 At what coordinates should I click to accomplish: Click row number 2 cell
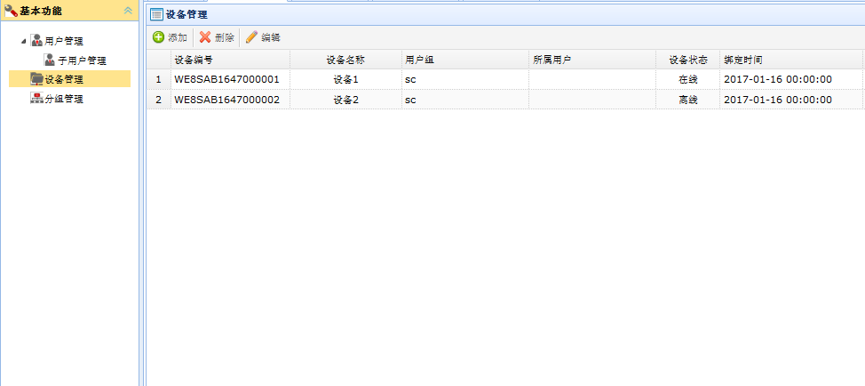[159, 100]
